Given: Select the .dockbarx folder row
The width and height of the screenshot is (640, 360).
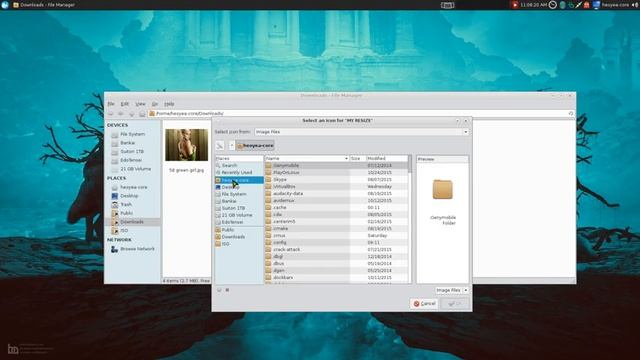Looking at the screenshot, I should [x=336, y=278].
